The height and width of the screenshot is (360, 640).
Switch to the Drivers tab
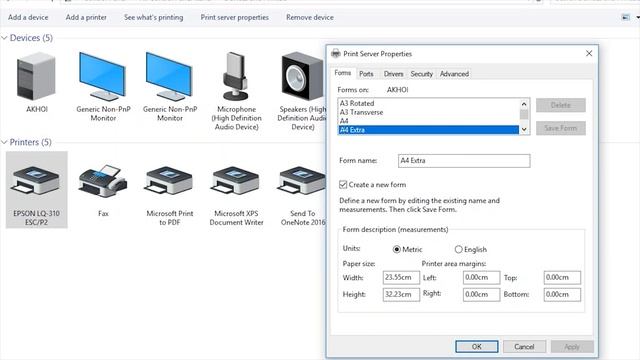(x=393, y=74)
